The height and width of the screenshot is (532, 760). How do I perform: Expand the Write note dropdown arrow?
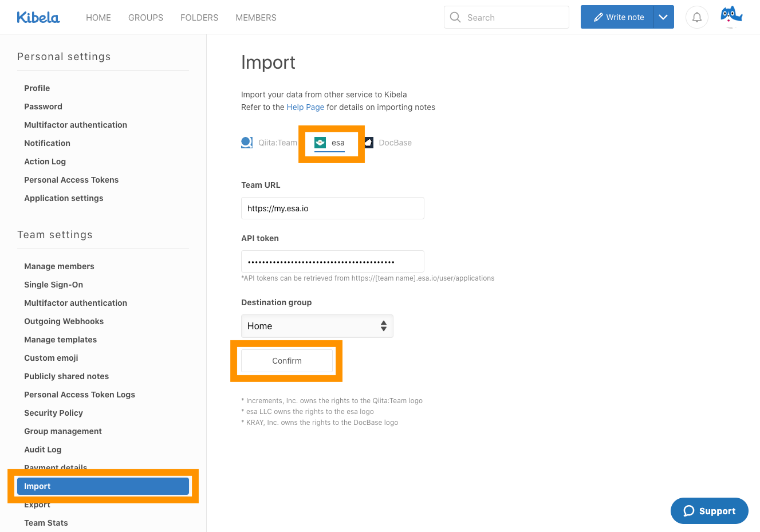point(663,17)
